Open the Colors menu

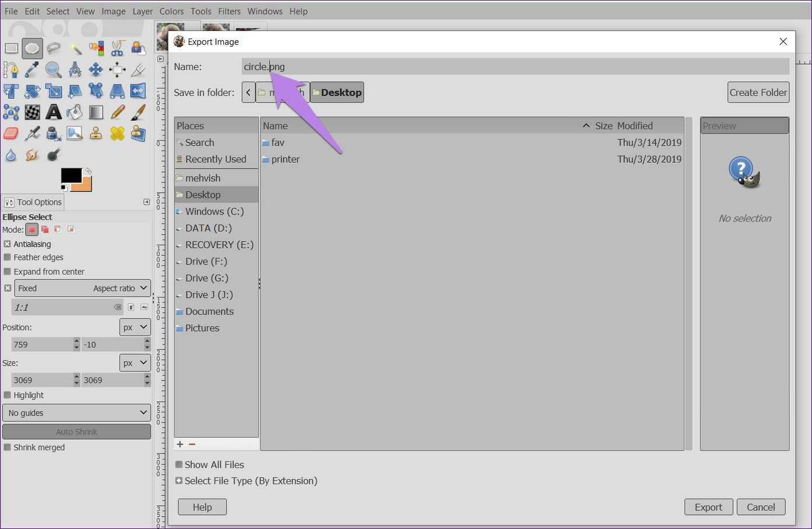click(171, 11)
